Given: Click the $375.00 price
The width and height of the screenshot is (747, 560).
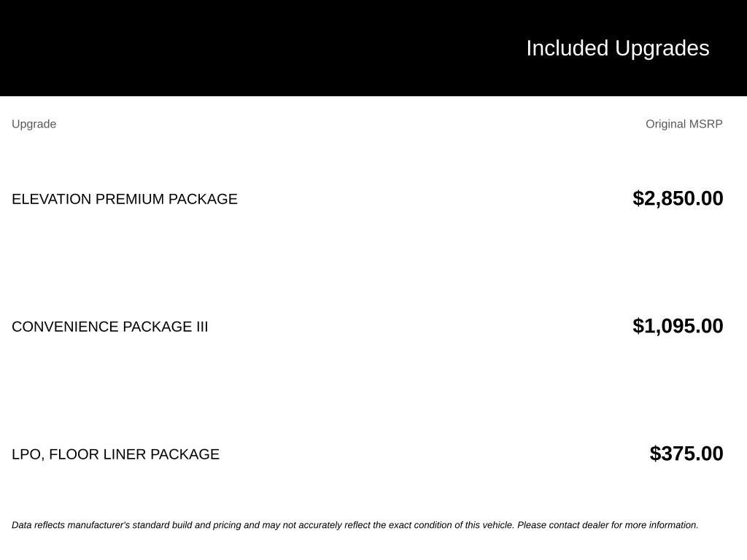Looking at the screenshot, I should click(x=686, y=454).
